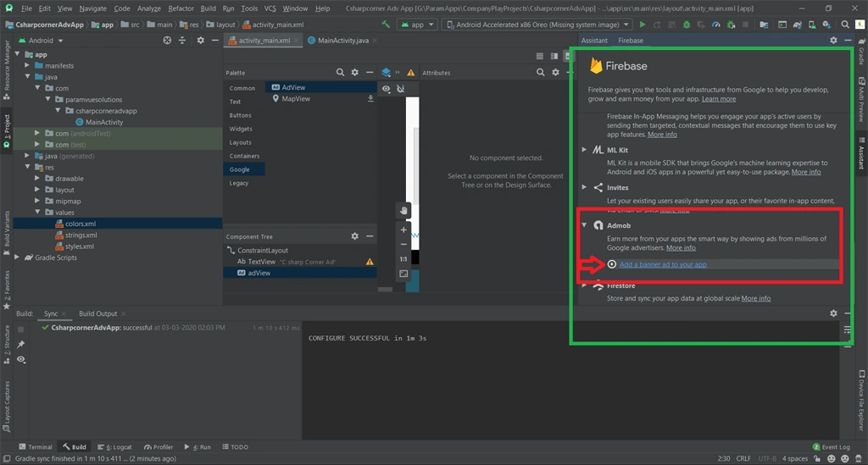Screen dimensions: 868x465
Task: Toggle autoconnect magnet icon in design toolbar
Action: click(x=401, y=88)
